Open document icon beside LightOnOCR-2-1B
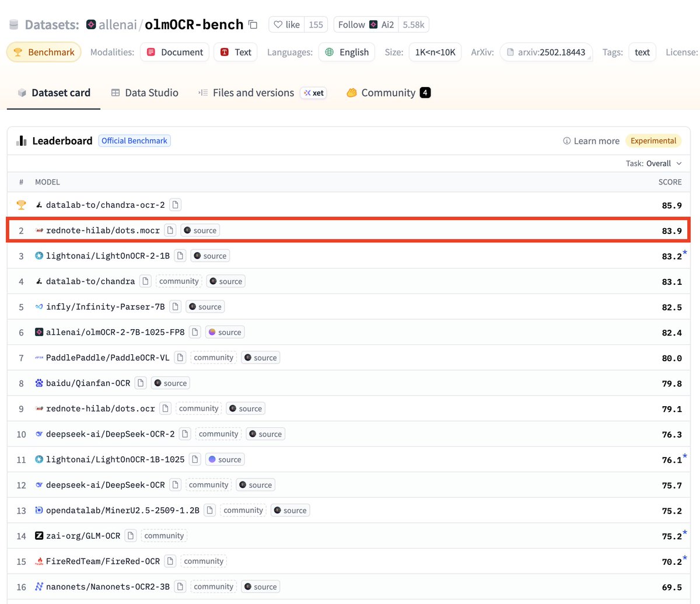Image resolution: width=700 pixels, height=604 pixels. (x=180, y=256)
